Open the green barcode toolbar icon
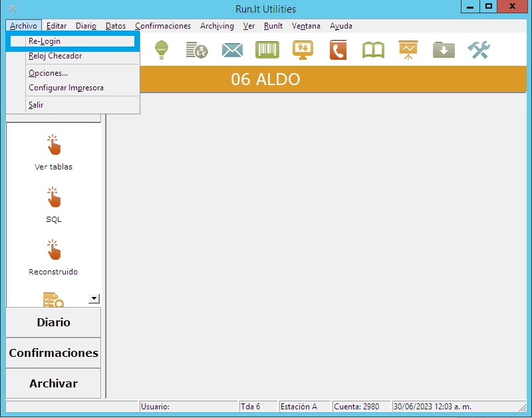 [x=267, y=50]
